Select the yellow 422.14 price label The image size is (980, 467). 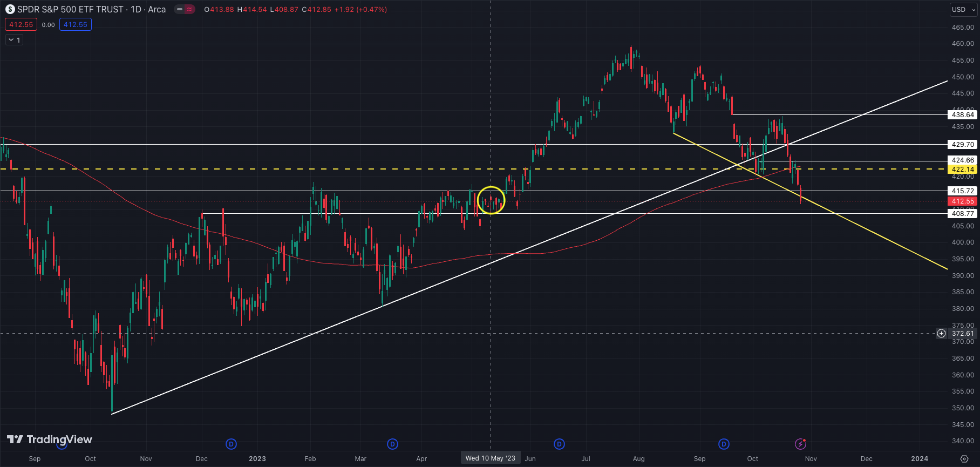pyautogui.click(x=963, y=169)
